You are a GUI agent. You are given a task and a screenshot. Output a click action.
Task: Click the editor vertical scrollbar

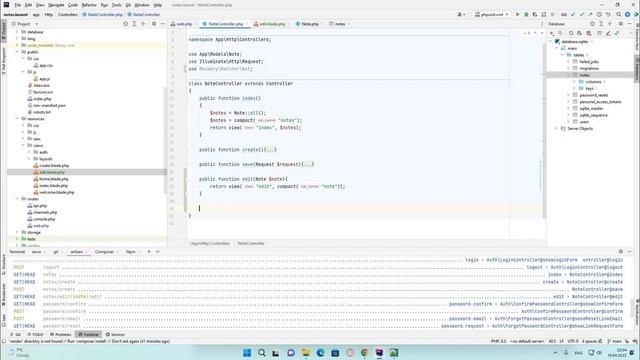pyautogui.click(x=544, y=131)
